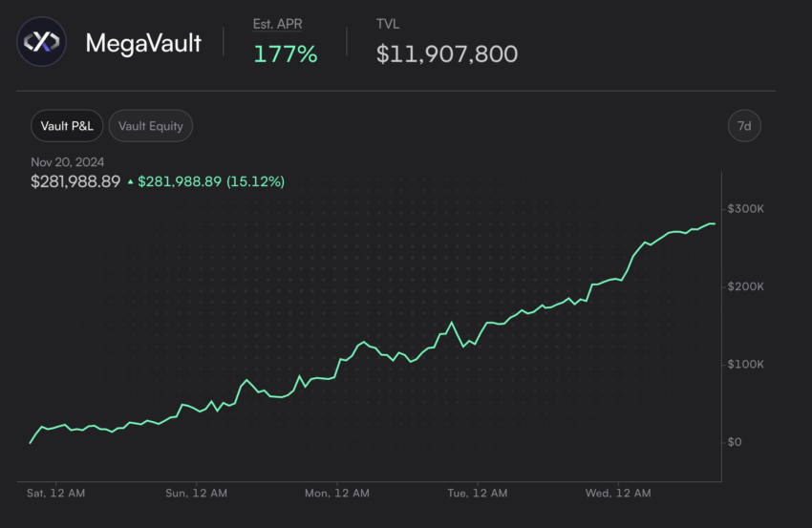Click the $100K axis label
The height and width of the screenshot is (528, 812).
click(746, 365)
